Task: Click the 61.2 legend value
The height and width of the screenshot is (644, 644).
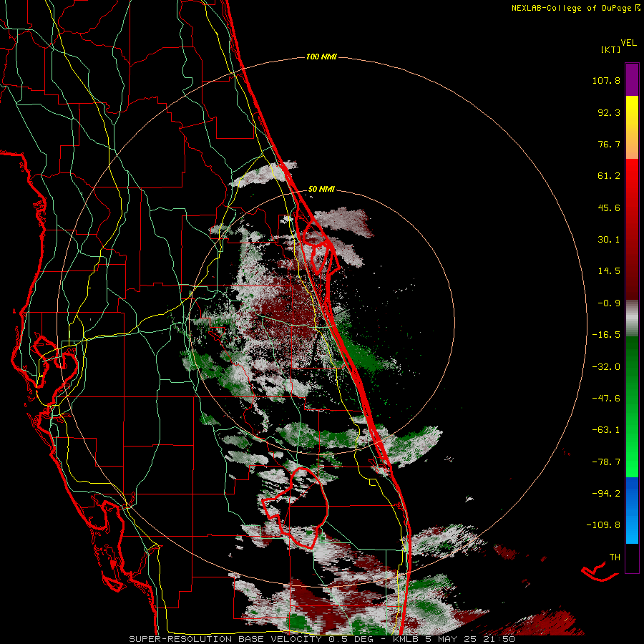Action: pos(609,176)
